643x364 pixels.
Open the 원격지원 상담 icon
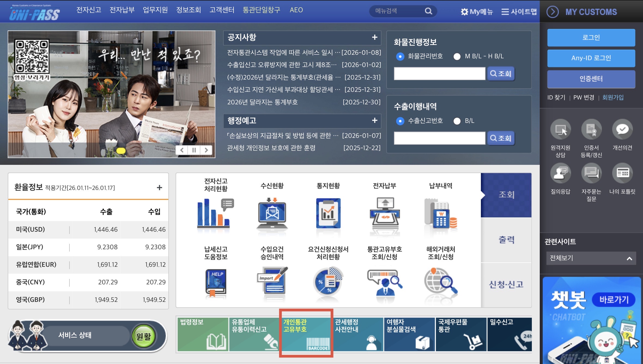tap(560, 129)
